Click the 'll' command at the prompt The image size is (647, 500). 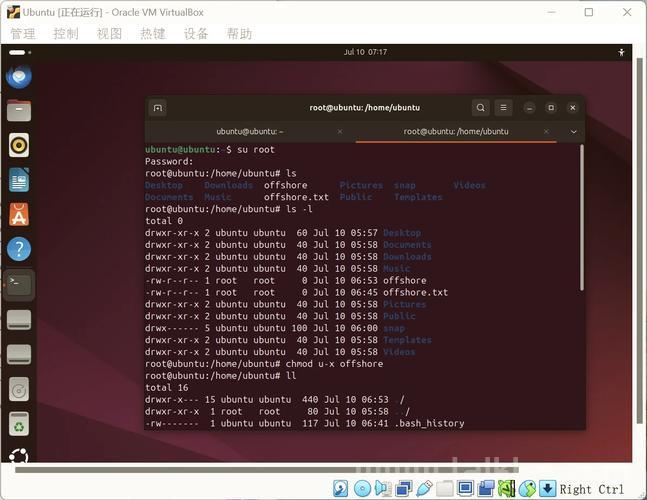pos(291,376)
